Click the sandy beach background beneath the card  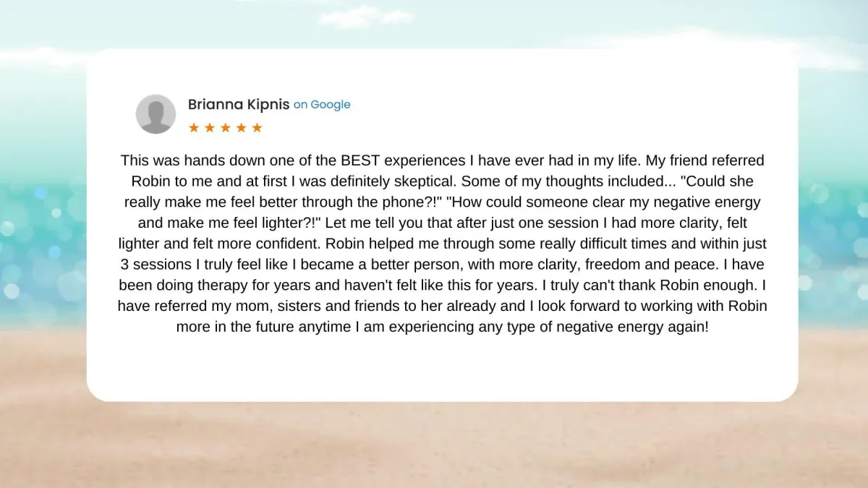[x=434, y=445]
